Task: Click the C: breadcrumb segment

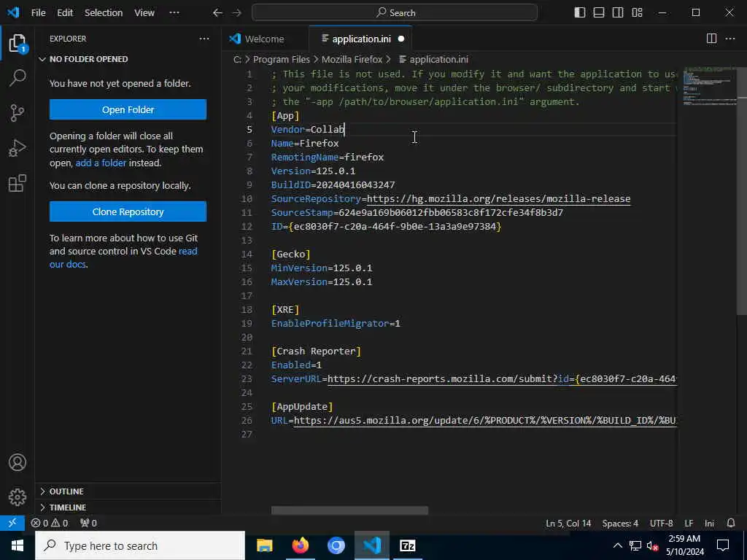Action: point(237,60)
